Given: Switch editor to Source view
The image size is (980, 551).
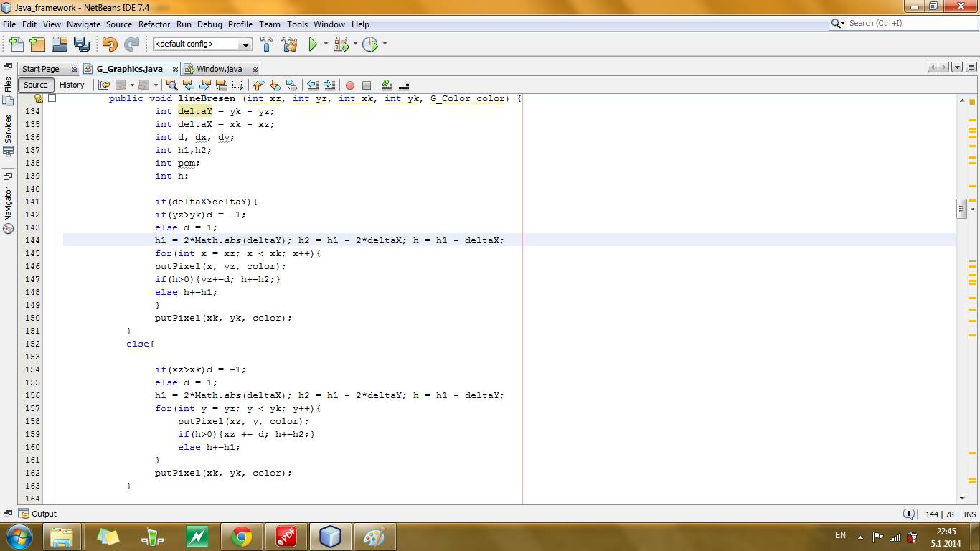Looking at the screenshot, I should [36, 85].
